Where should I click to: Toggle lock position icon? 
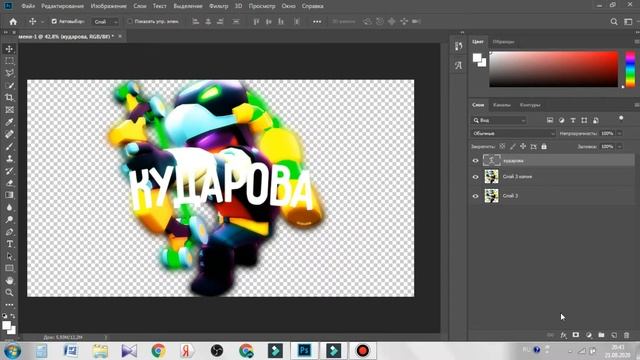pos(523,147)
